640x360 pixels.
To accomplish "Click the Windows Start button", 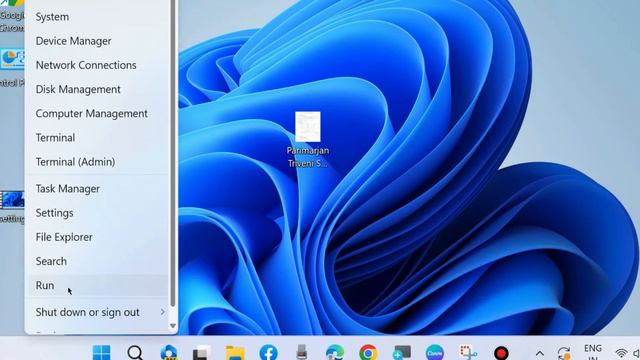I will click(101, 352).
